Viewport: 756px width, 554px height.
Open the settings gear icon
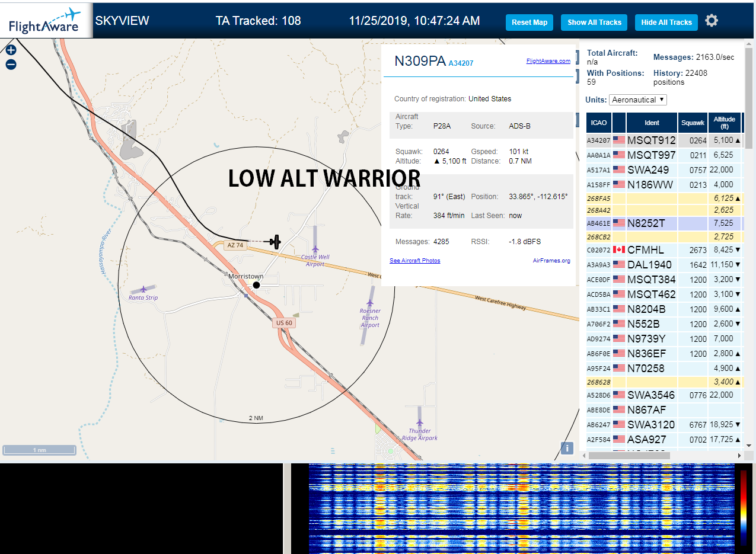coord(712,21)
